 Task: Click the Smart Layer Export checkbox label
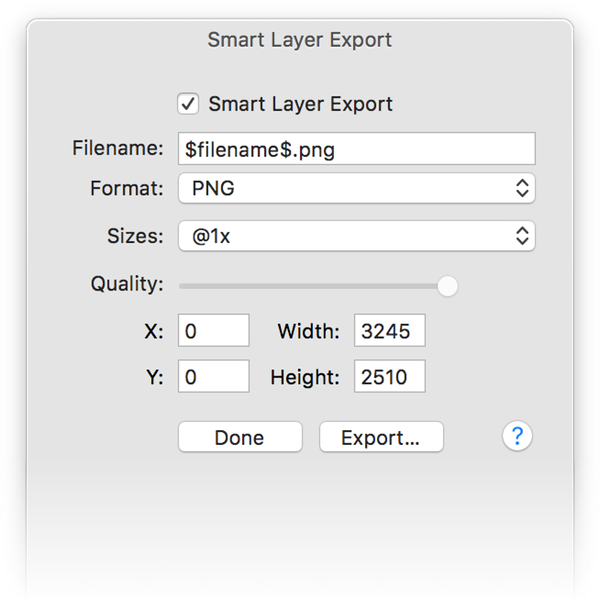(x=300, y=104)
